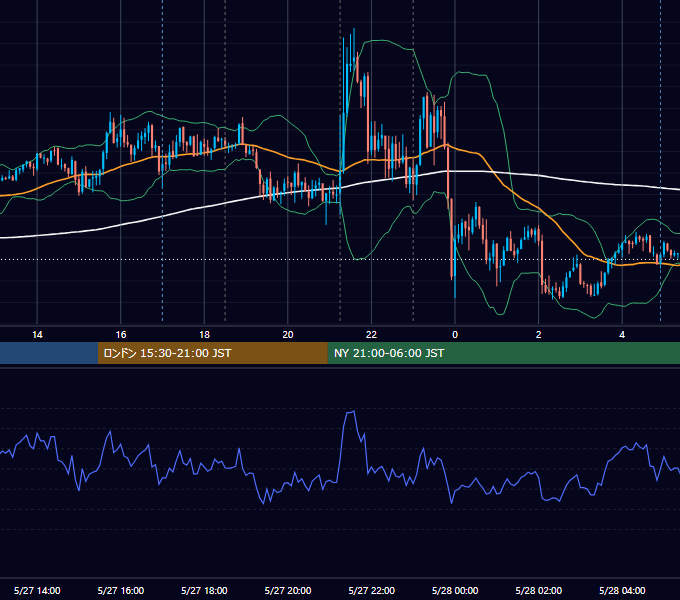Click hour label 2 on price chart axis
This screenshot has width=680, height=600.
(539, 335)
